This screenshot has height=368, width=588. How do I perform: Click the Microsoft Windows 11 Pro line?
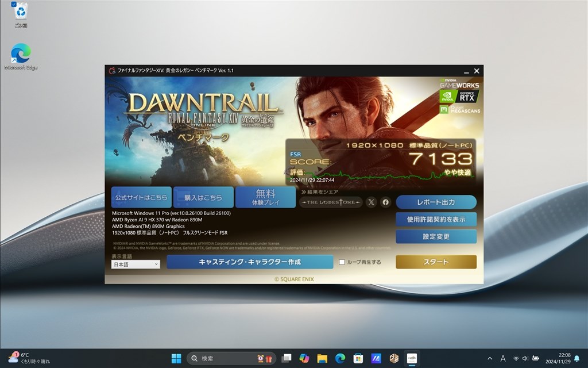(171, 213)
